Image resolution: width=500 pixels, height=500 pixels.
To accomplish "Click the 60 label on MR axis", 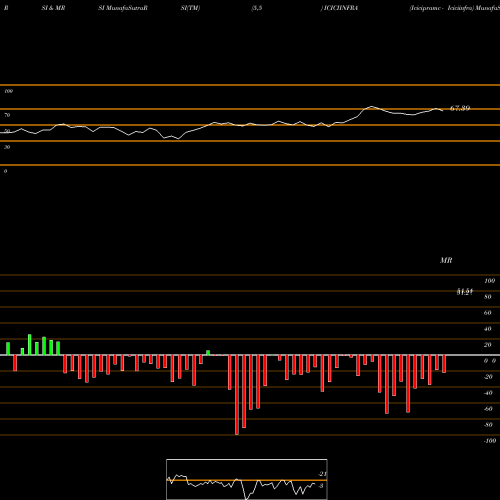I will click(487, 313).
